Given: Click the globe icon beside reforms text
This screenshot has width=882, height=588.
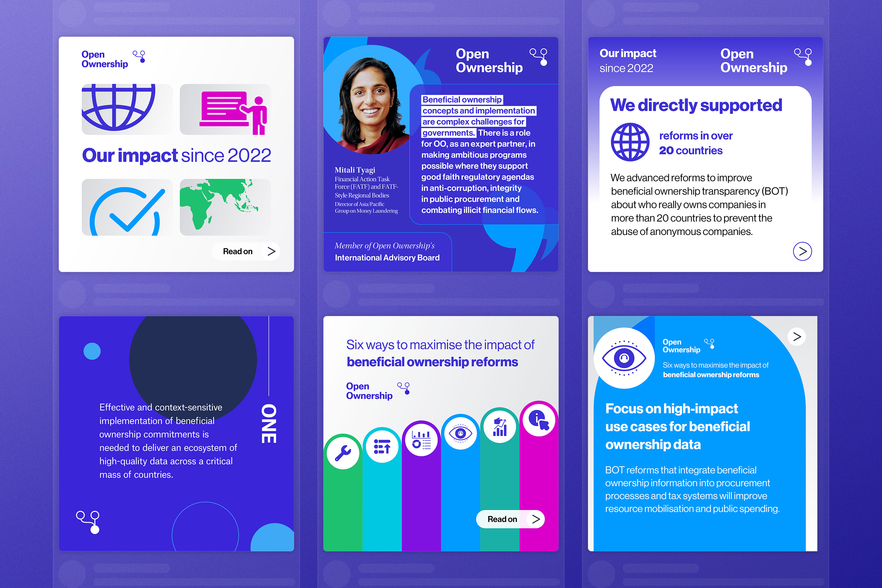Looking at the screenshot, I should 630,142.
